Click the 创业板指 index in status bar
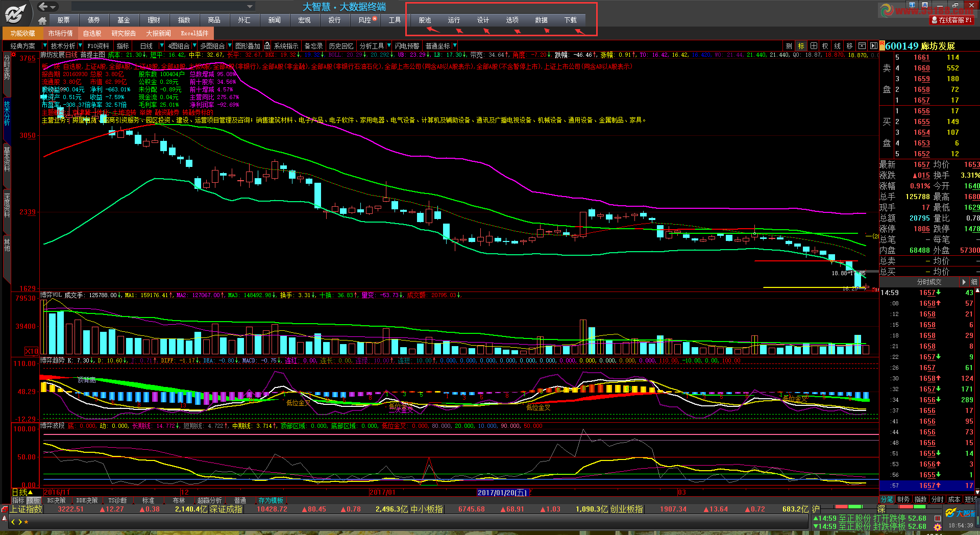The image size is (980, 535). (x=626, y=509)
